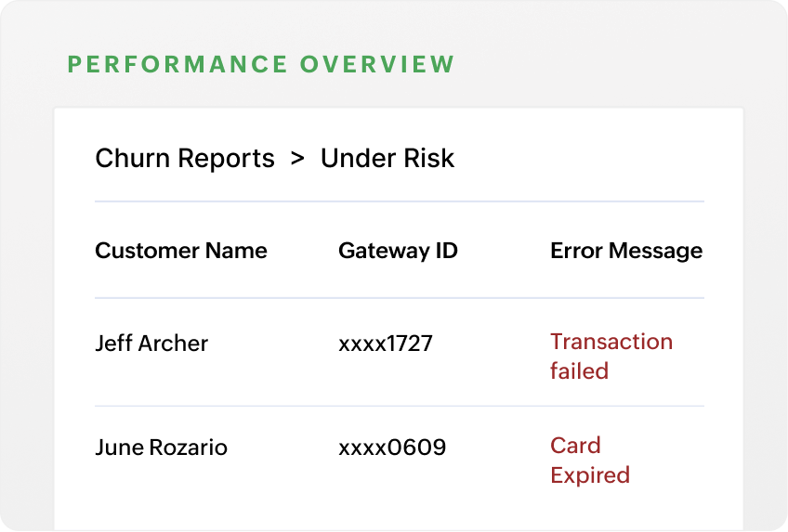The width and height of the screenshot is (788, 532).
Task: Click the first name 'June'
Action: (x=117, y=448)
